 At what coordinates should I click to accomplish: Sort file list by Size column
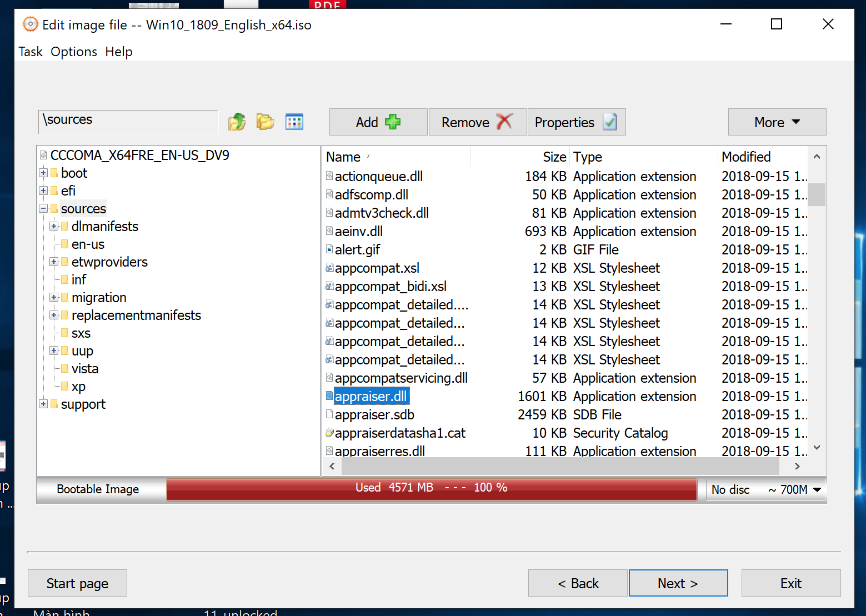tap(554, 157)
